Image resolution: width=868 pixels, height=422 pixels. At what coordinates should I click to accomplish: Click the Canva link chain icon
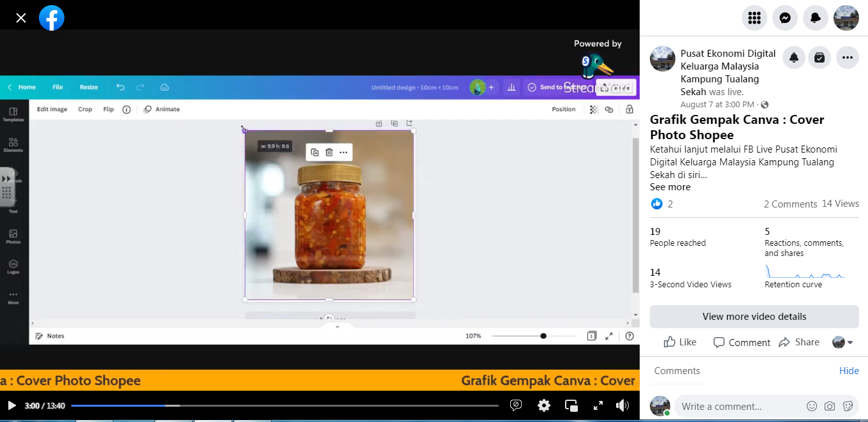(609, 109)
